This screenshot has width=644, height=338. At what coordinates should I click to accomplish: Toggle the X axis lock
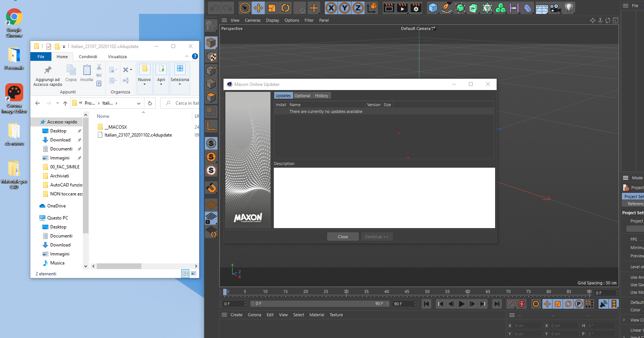point(331,8)
